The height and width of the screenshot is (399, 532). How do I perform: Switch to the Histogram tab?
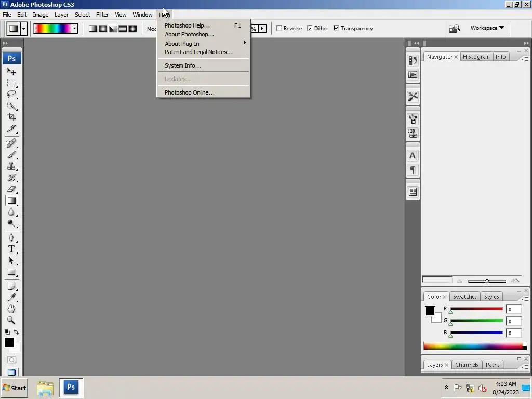tap(476, 57)
